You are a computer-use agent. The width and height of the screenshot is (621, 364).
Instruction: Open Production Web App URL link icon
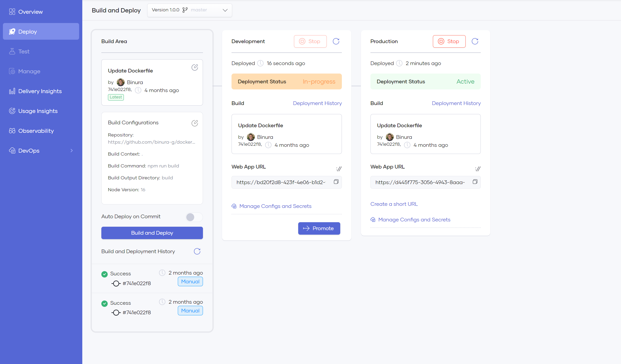click(478, 169)
